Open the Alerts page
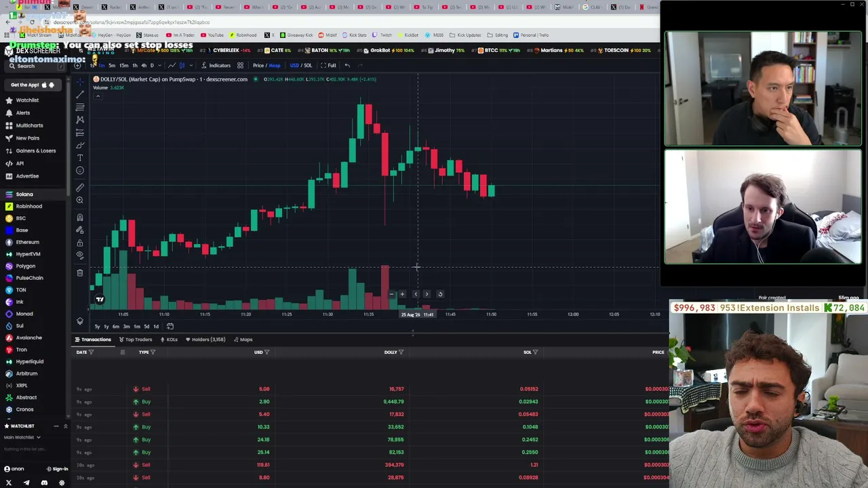This screenshot has height=488, width=868. pos(23,113)
